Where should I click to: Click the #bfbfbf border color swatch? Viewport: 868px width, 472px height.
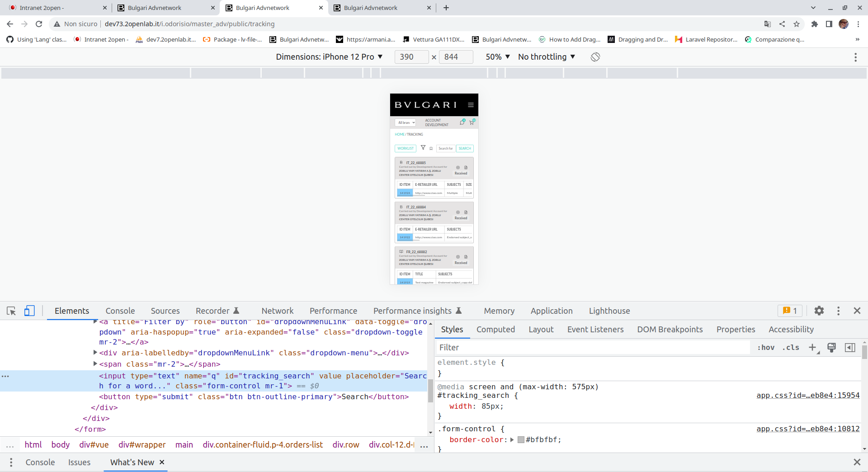coord(521,440)
